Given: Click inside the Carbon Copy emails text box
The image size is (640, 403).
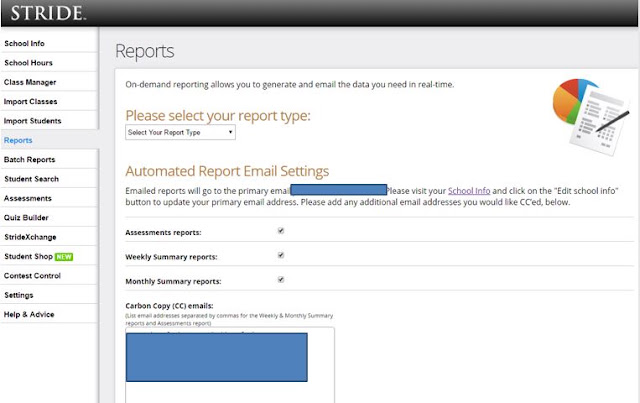Looking at the screenshot, I should [230, 365].
